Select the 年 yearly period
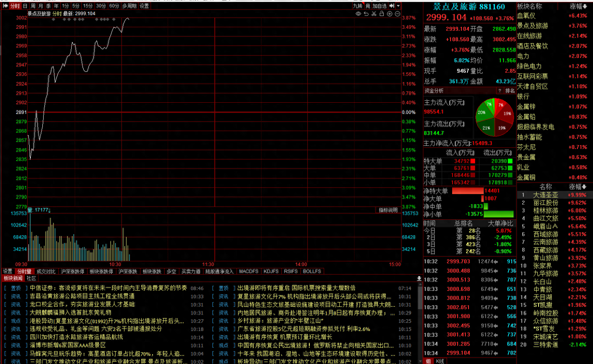 coord(56,6)
